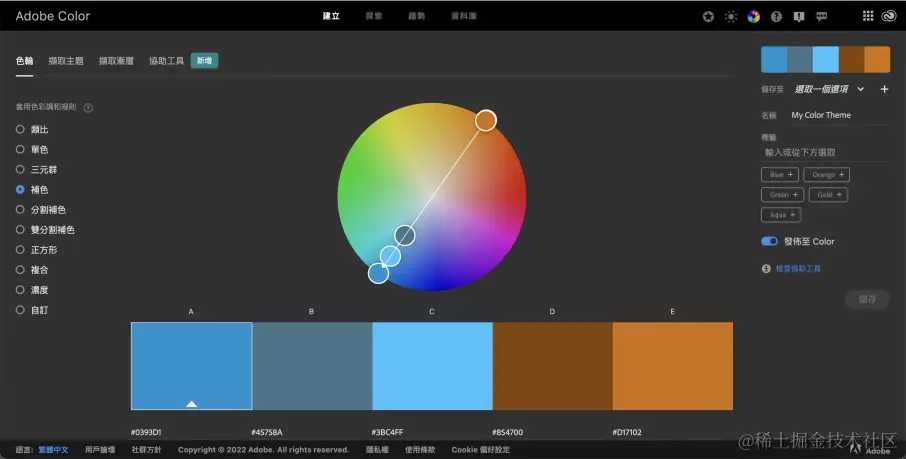Open the 使用條款 footer link
906x459 pixels.
[x=420, y=450]
